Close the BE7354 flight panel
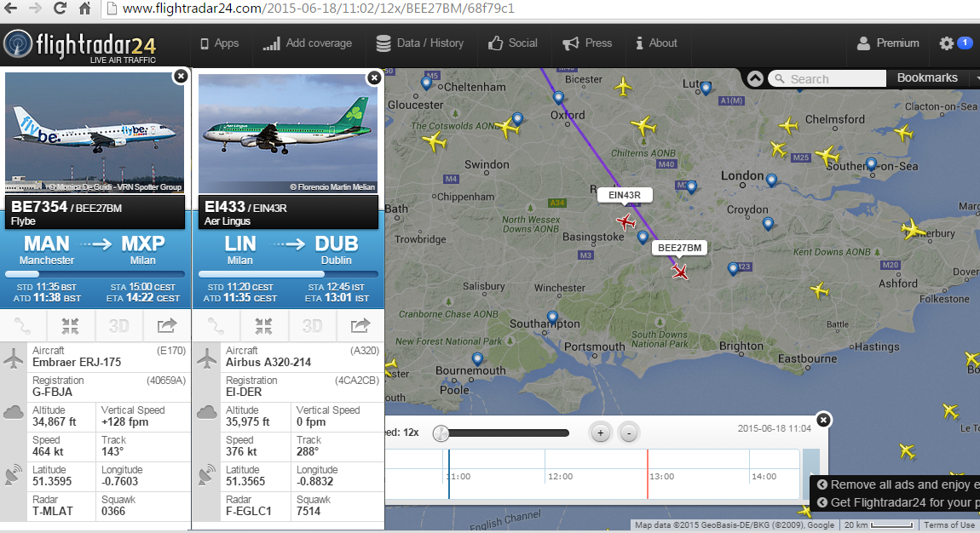Screen dimensions: 980x533 181,76
